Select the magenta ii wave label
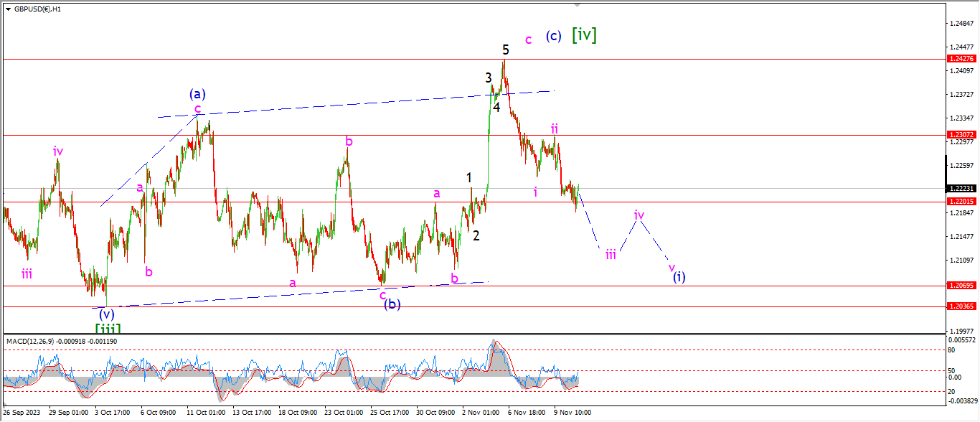This screenshot has width=980, height=422. [x=555, y=128]
